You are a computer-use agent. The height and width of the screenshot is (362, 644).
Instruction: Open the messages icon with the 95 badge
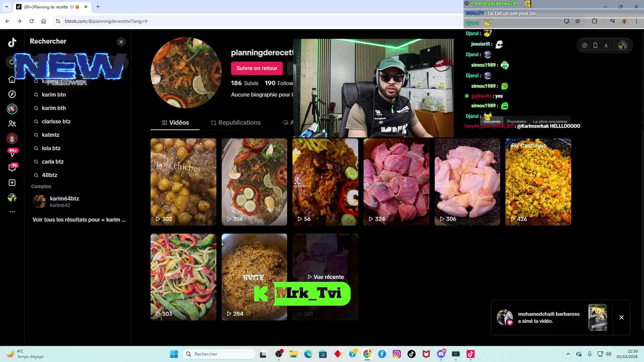12,167
